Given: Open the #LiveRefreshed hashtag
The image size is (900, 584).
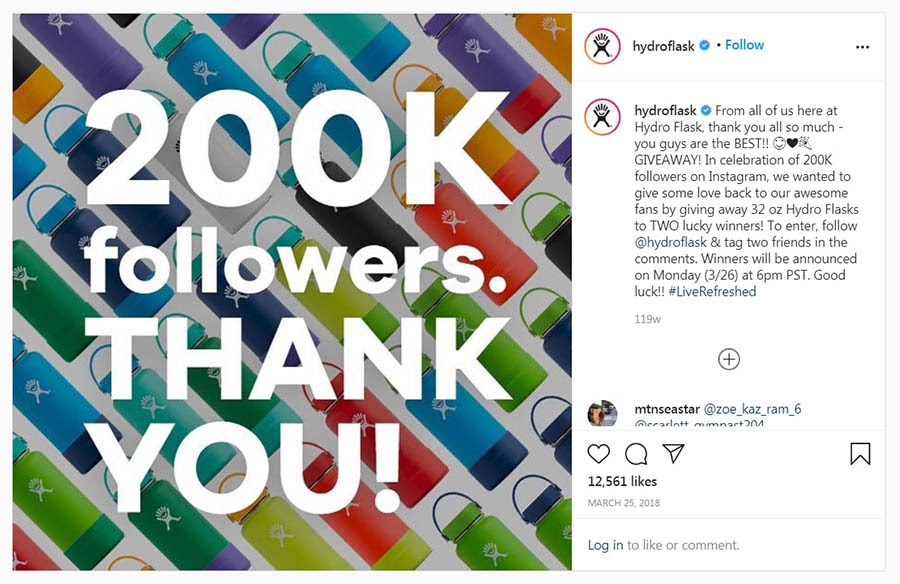Looking at the screenshot, I should tap(712, 292).
